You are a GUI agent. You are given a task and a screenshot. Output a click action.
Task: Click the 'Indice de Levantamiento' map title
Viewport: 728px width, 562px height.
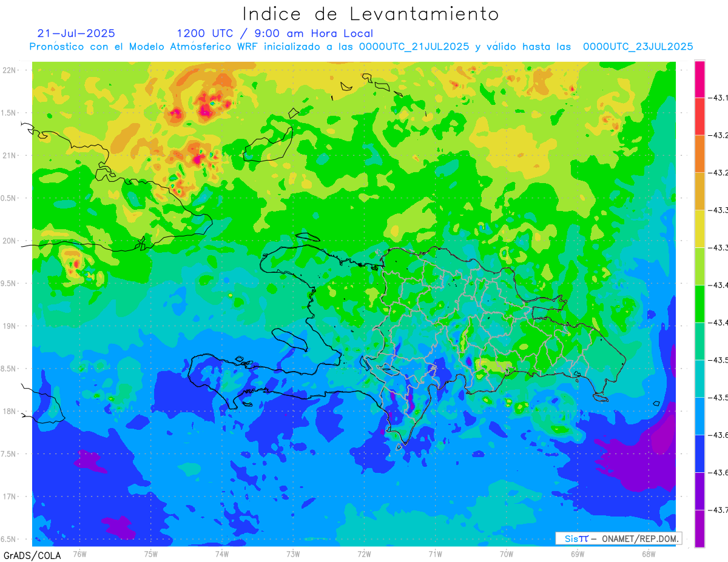(x=371, y=14)
